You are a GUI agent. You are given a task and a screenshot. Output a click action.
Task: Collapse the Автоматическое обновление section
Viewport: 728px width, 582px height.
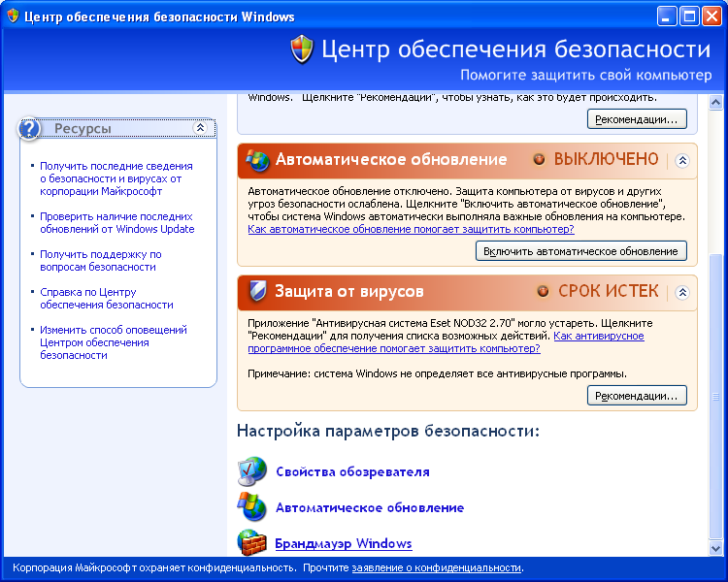tap(682, 161)
